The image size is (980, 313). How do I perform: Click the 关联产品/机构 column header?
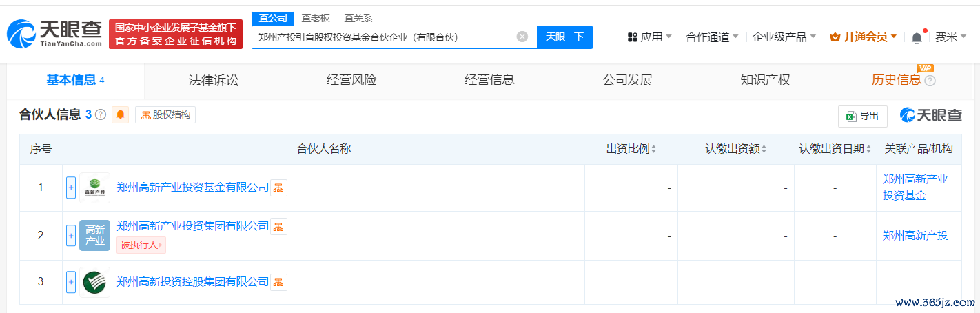click(919, 149)
